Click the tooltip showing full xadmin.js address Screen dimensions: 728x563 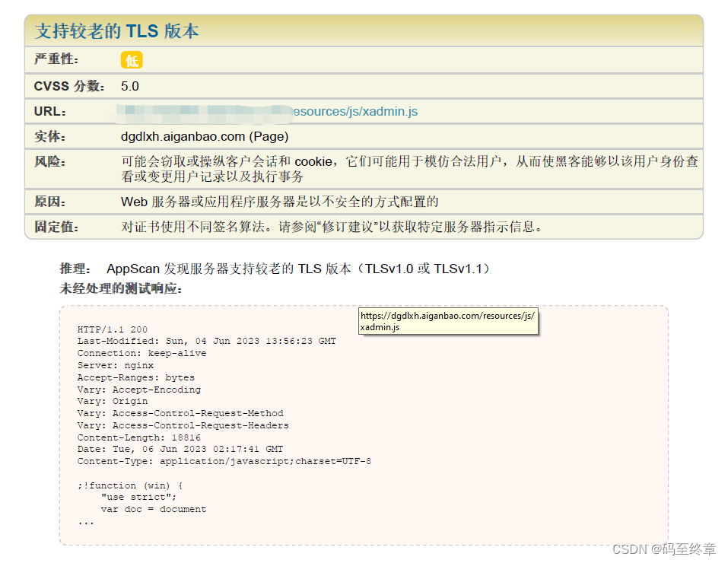448,321
